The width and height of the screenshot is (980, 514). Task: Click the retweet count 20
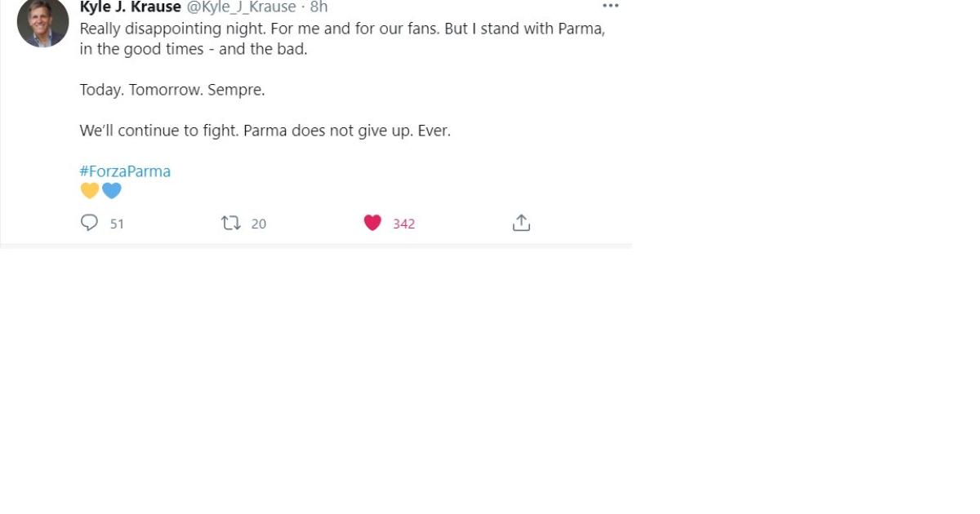[259, 224]
